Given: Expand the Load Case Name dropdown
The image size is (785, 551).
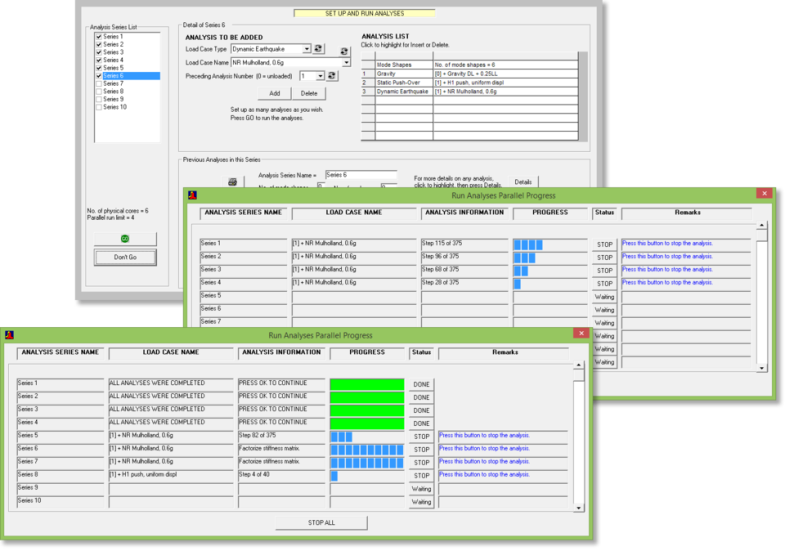Looking at the screenshot, I should [346, 62].
